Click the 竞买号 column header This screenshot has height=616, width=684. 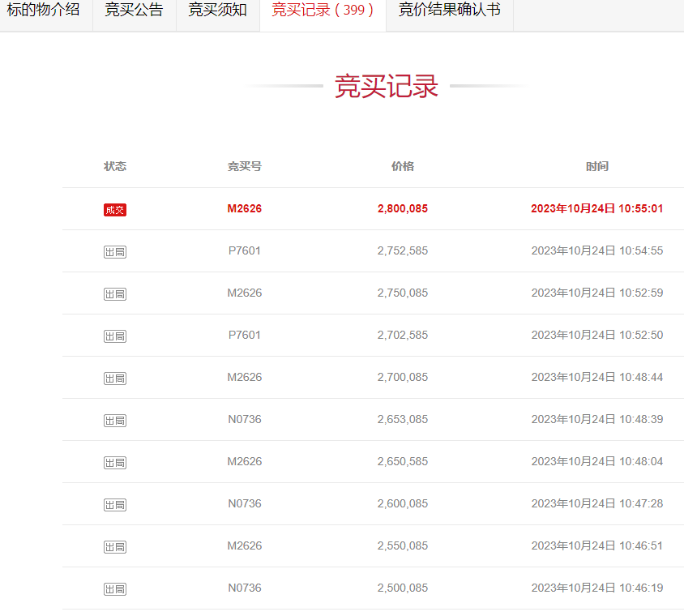click(x=245, y=166)
